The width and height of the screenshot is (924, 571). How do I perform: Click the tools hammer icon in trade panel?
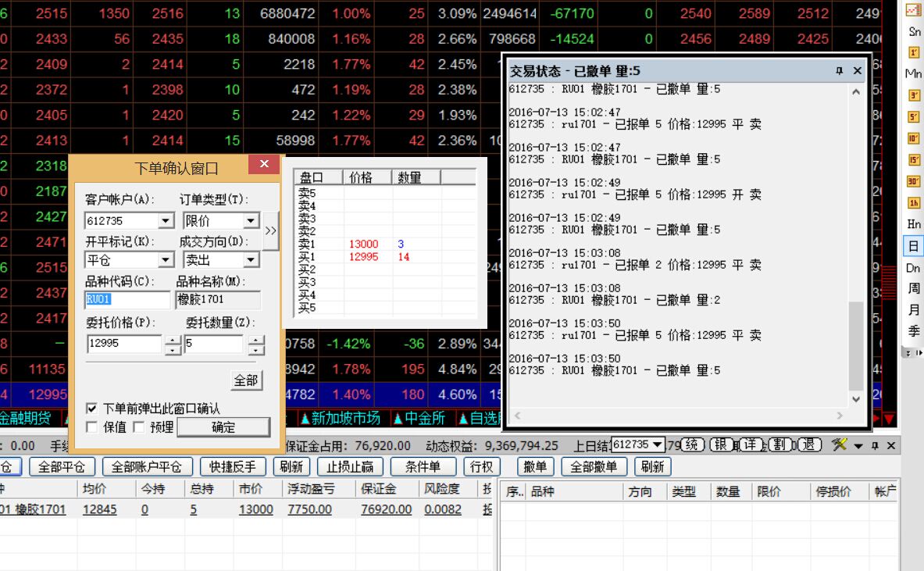tap(840, 444)
